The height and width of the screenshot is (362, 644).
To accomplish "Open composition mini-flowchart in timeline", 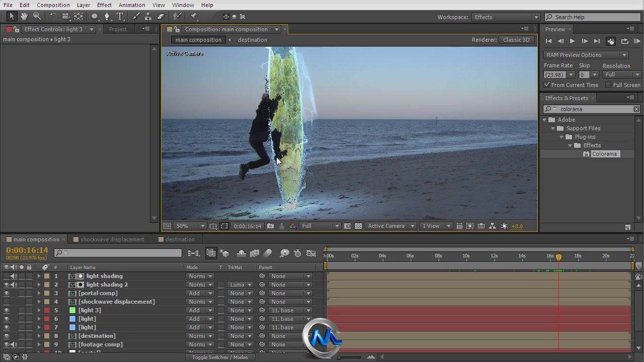I will (194, 253).
